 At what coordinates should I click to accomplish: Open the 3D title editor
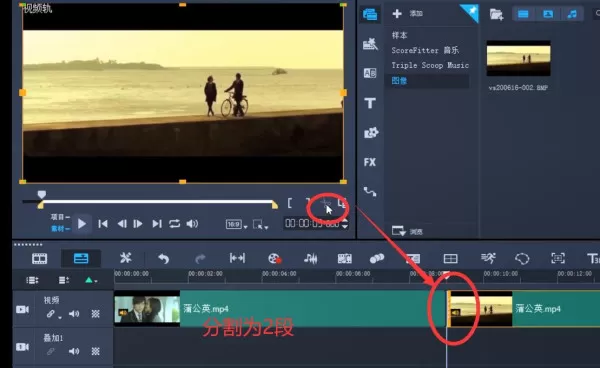[593, 259]
